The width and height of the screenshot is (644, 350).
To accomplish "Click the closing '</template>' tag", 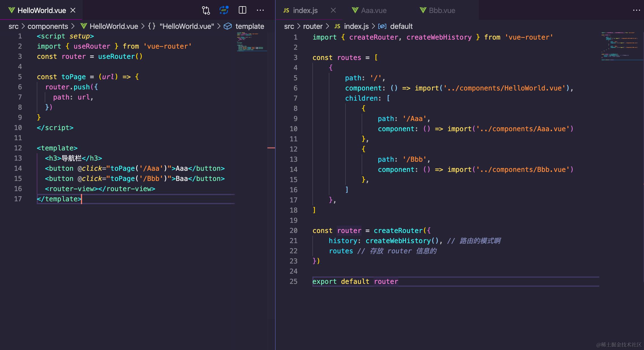I will tap(59, 199).
